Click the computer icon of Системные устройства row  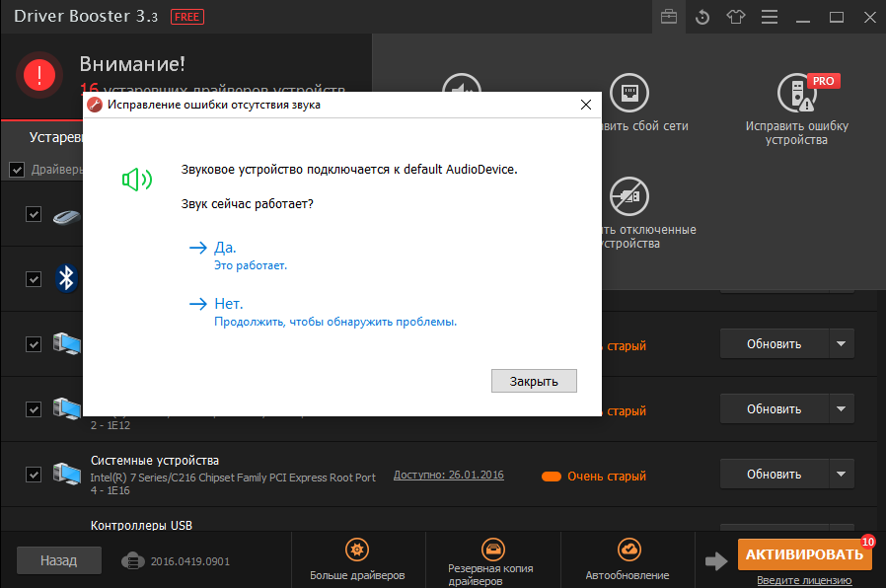(x=67, y=474)
